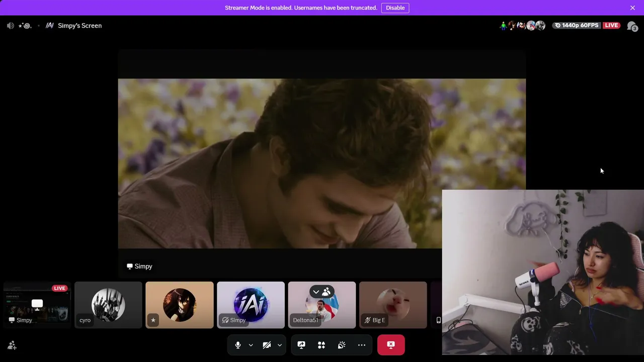Focus the main shared screen video

322,163
